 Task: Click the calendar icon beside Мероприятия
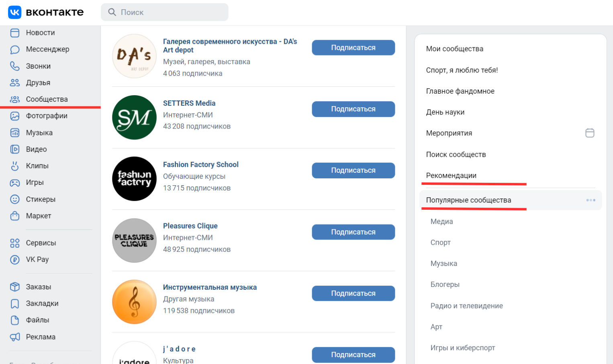click(590, 133)
